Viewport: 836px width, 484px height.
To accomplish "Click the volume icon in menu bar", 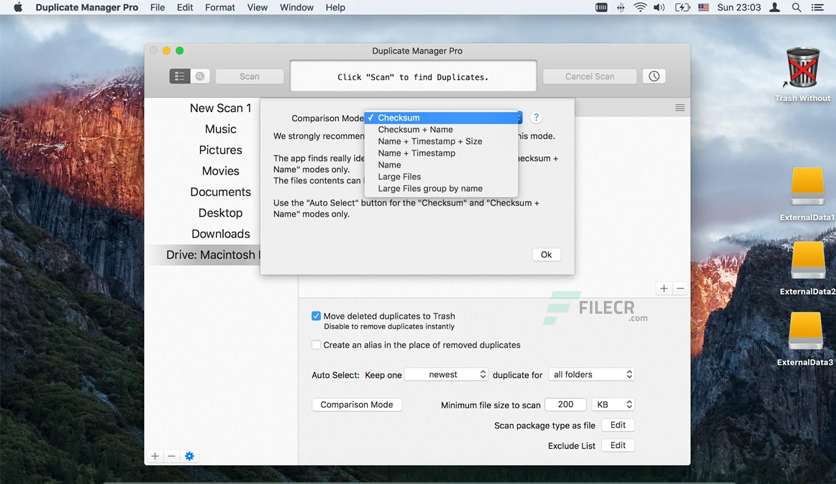I will [660, 7].
